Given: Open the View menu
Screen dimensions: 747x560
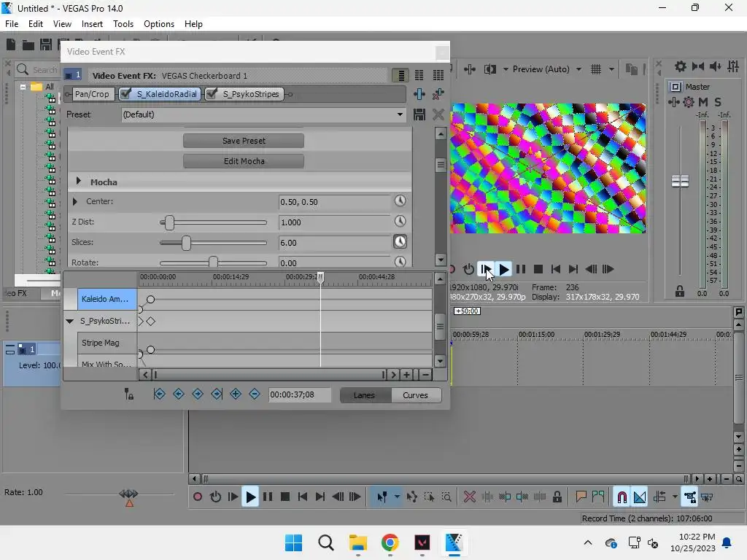Looking at the screenshot, I should pos(63,24).
